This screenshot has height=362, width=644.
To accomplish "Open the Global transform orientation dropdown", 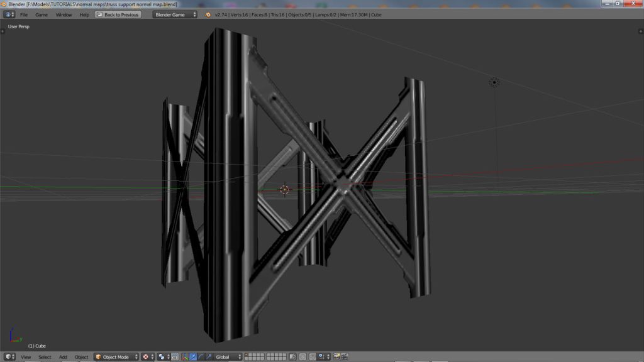I will [225, 356].
